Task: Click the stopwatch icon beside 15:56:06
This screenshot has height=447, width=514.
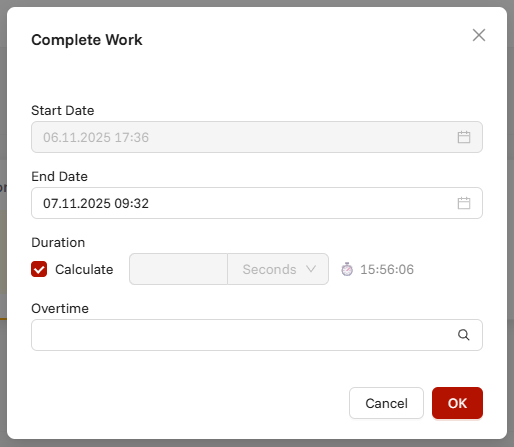Action: click(347, 269)
